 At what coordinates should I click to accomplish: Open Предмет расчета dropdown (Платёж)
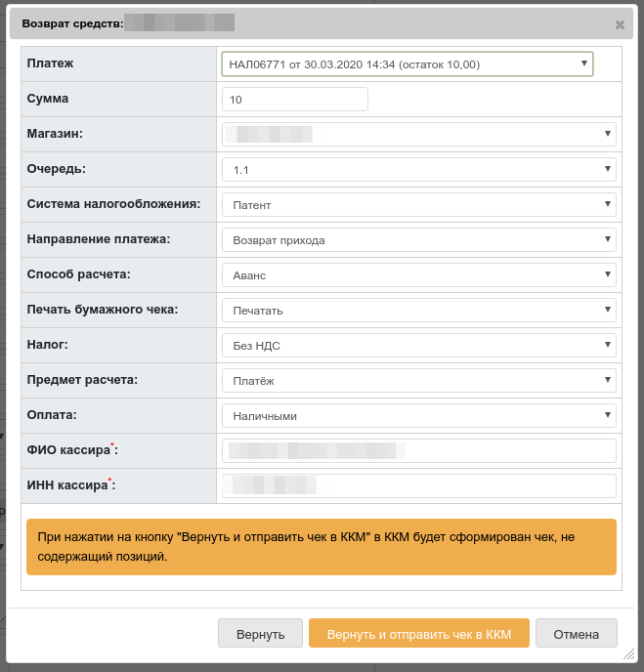pyautogui.click(x=419, y=380)
